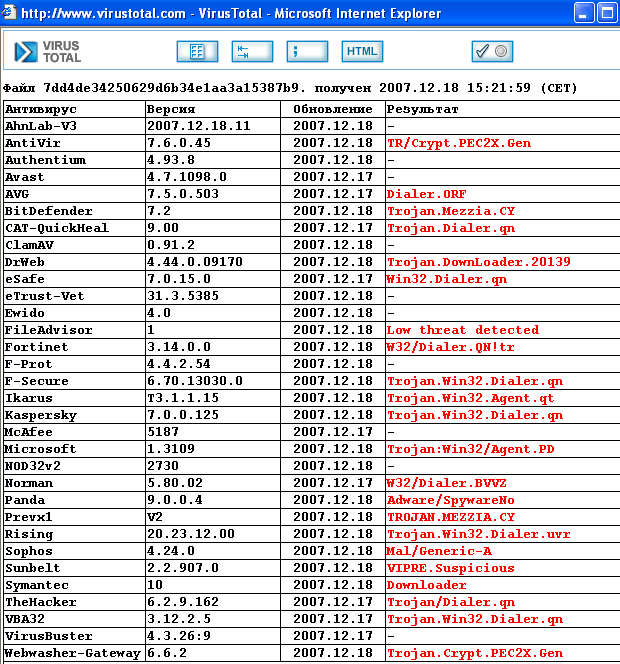Click the W32/Dialer.BVVZ result
The image size is (620, 664).
tap(446, 483)
